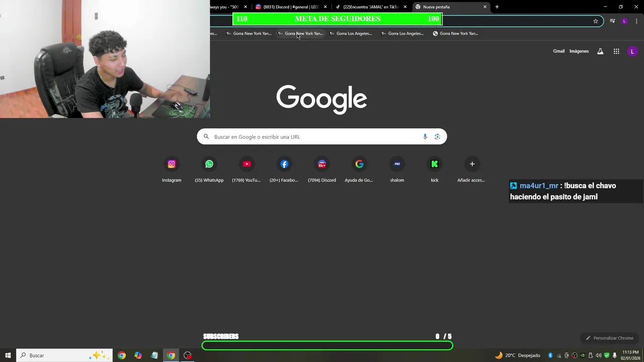The width and height of the screenshot is (644, 362).
Task: Click the Google logo
Action: click(x=321, y=99)
